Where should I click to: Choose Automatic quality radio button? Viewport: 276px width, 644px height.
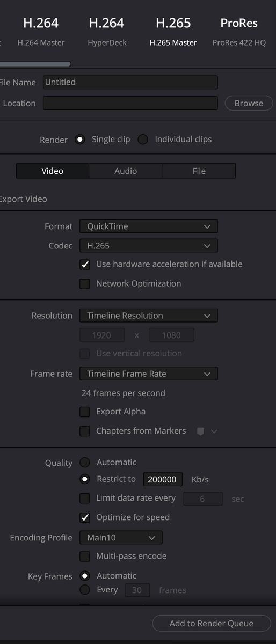[x=85, y=463]
